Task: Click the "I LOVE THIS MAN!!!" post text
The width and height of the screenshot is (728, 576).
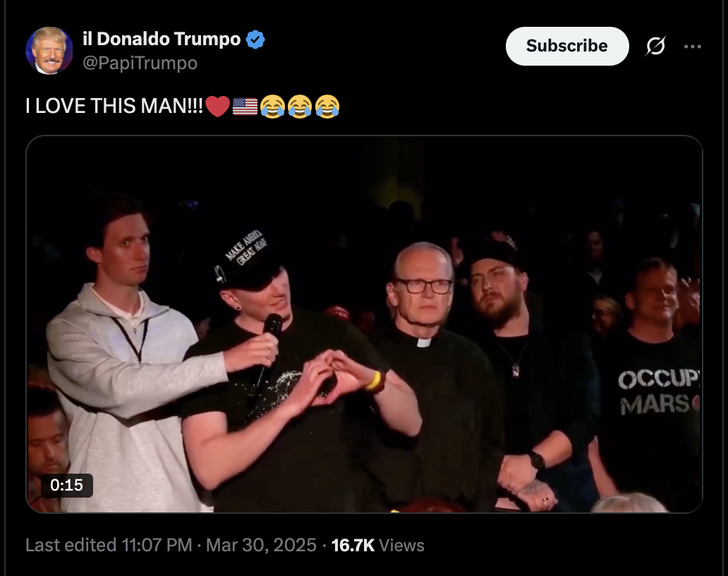Action: point(114,107)
